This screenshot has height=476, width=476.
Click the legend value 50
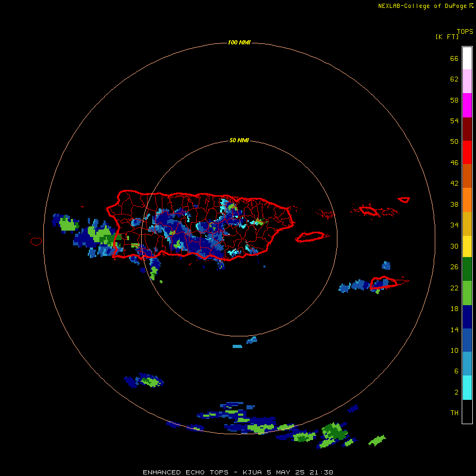(x=454, y=142)
